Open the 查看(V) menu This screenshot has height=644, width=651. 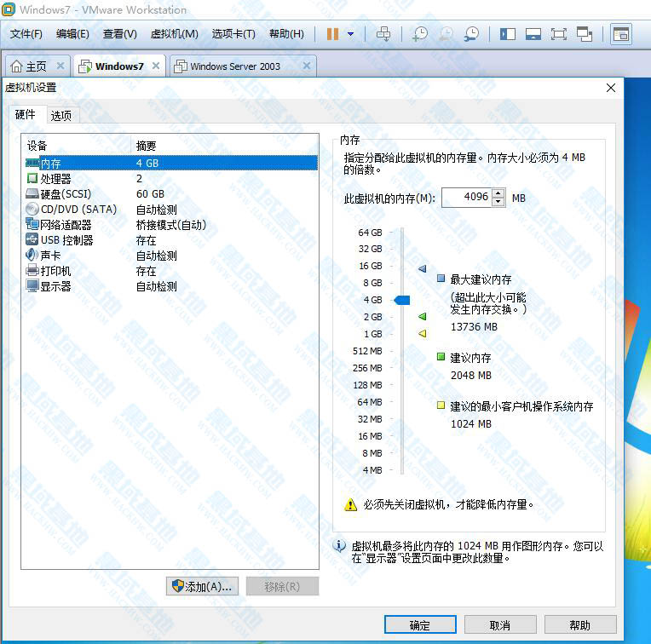pyautogui.click(x=119, y=34)
